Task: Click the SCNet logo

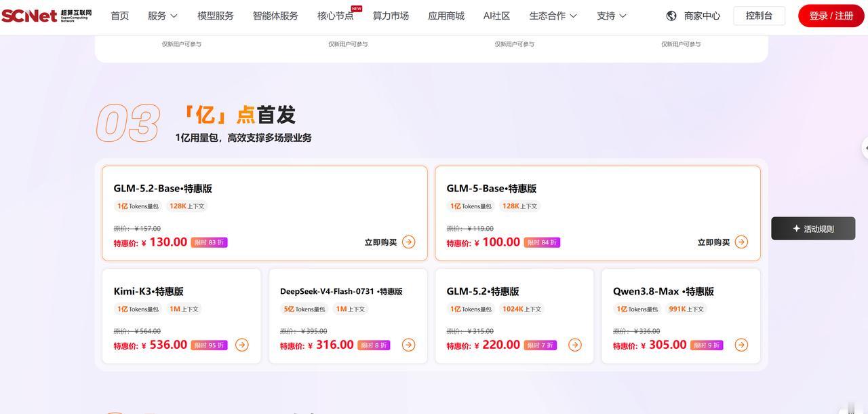Action: coord(47,16)
